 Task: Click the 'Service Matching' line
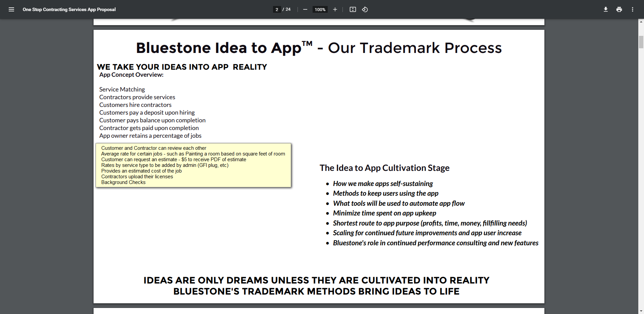click(122, 89)
